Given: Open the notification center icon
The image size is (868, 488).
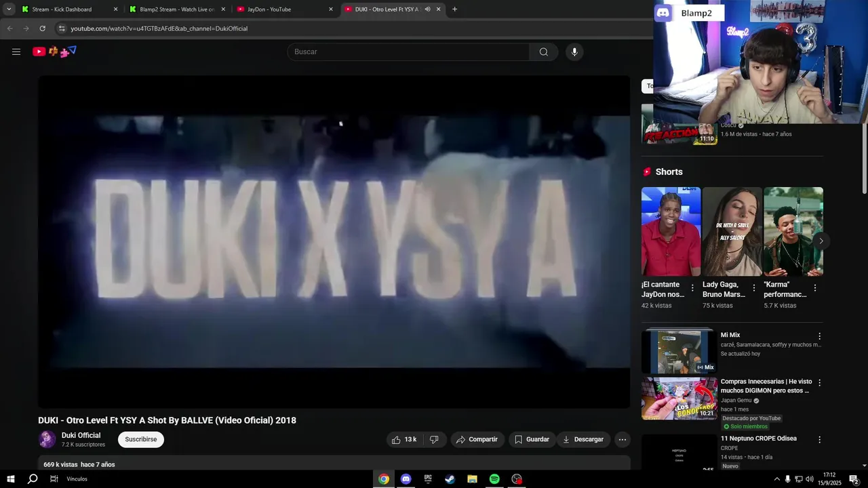Looking at the screenshot, I should coord(854,479).
